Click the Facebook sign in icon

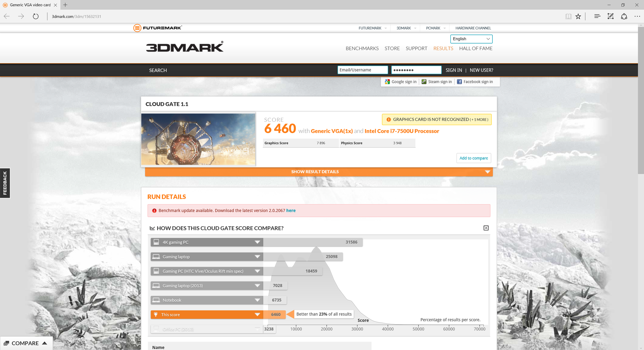(x=460, y=82)
